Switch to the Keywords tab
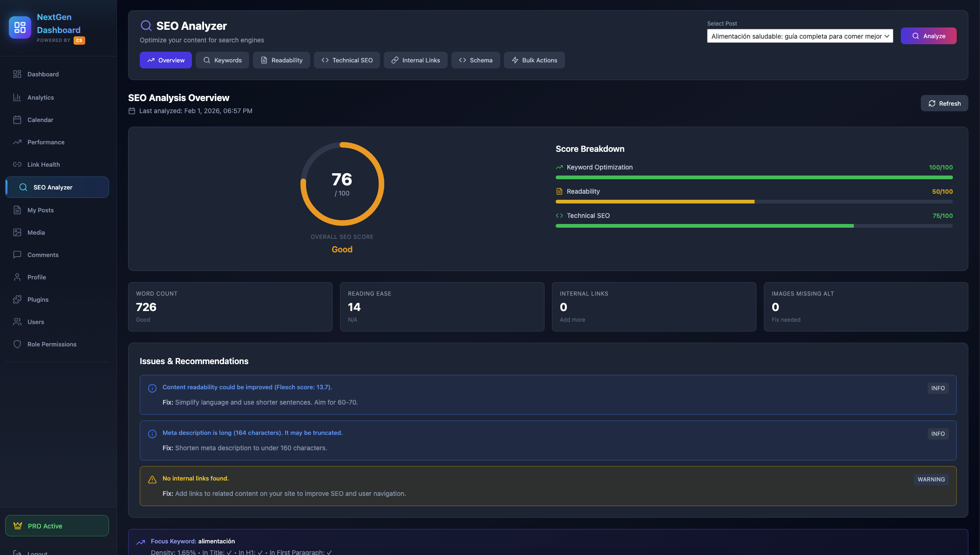980x555 pixels. click(x=222, y=60)
